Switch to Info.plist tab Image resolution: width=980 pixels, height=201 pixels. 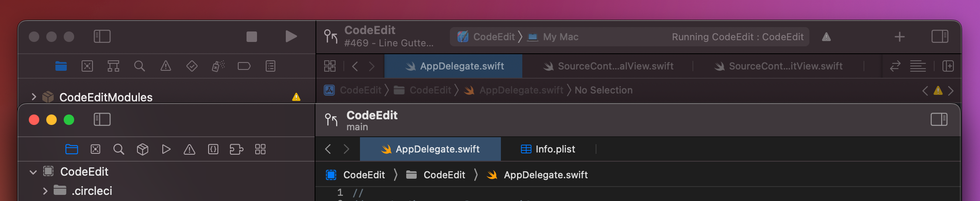(x=548, y=149)
